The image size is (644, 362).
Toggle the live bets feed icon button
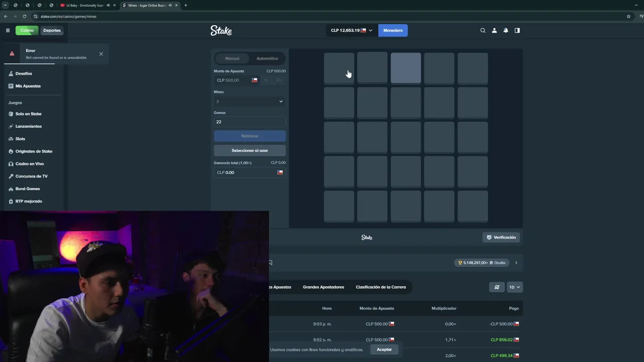point(497,287)
